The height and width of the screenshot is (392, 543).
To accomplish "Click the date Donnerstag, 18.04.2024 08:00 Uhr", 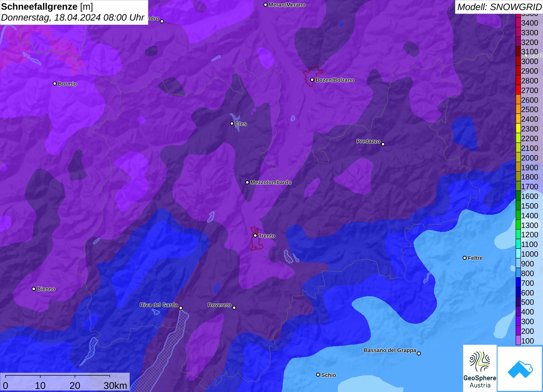I will click(x=73, y=17).
